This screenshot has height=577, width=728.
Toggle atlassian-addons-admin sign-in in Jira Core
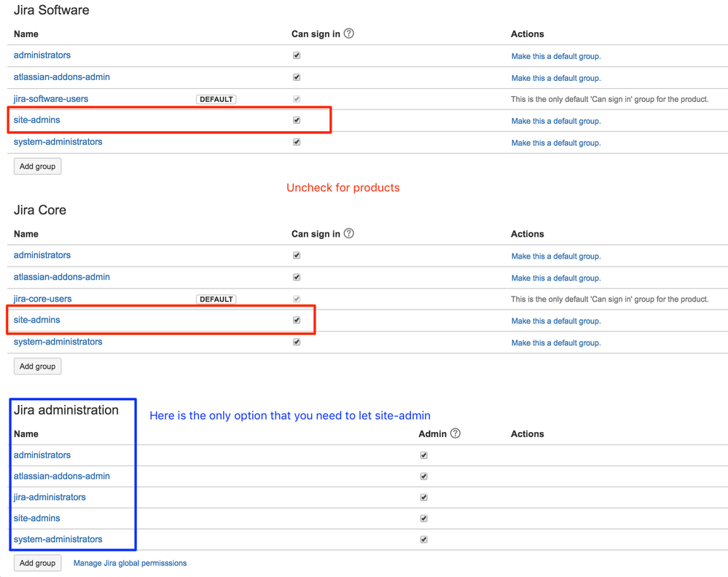tap(297, 277)
